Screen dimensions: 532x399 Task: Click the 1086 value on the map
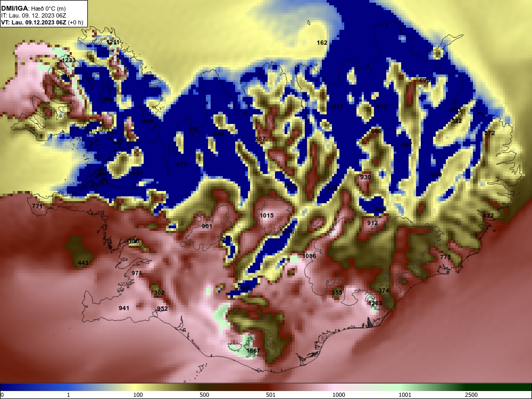tap(309, 256)
